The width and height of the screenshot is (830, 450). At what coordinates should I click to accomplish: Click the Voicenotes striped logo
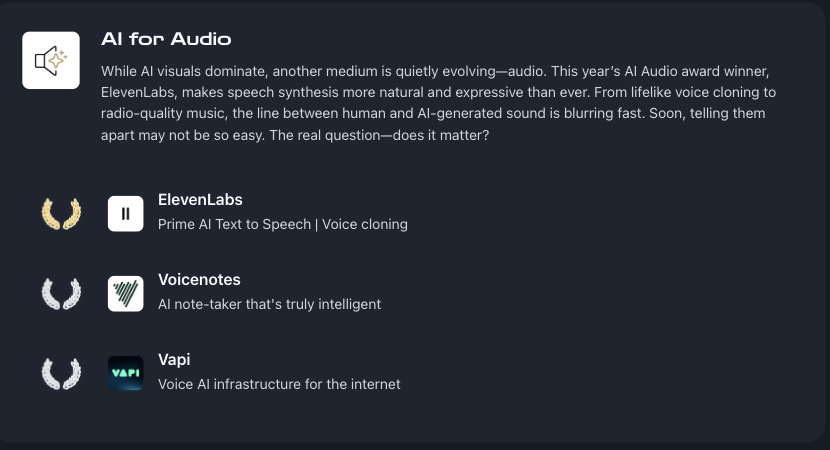[x=125, y=293]
